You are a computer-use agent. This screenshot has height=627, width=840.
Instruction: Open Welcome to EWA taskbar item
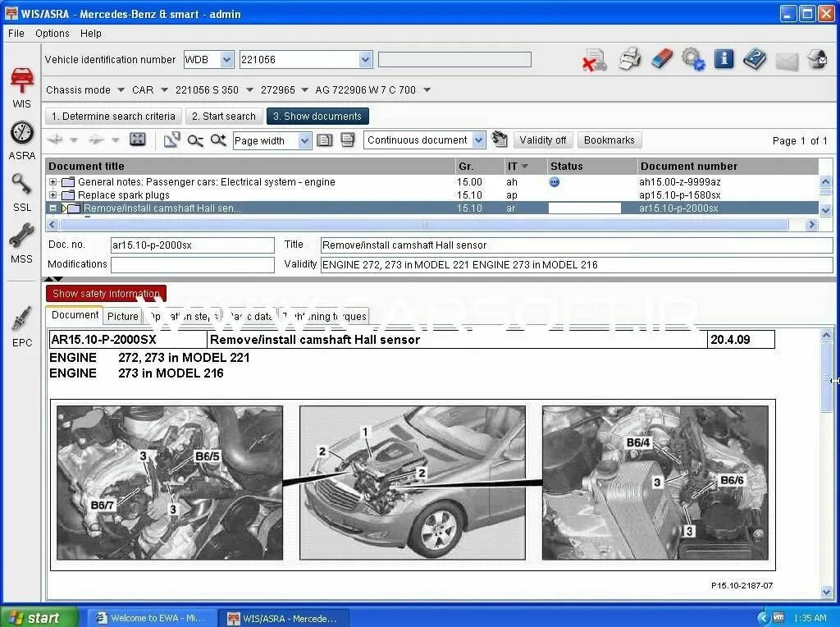point(151,618)
